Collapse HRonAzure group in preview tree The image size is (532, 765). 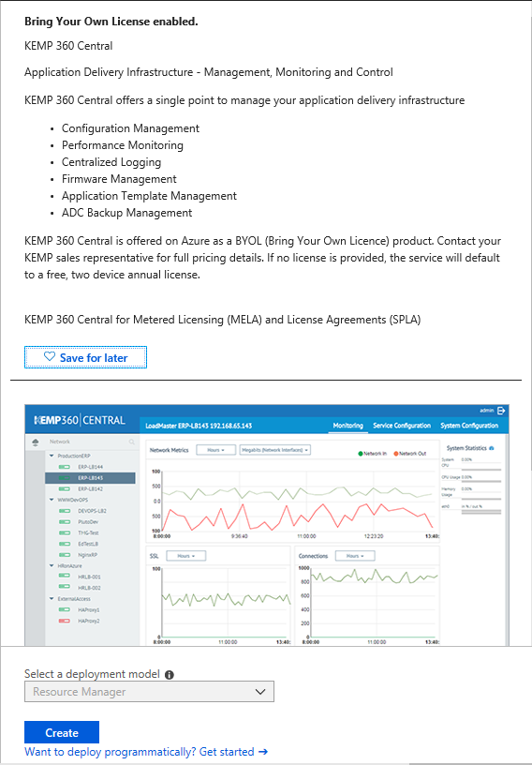[x=52, y=566]
